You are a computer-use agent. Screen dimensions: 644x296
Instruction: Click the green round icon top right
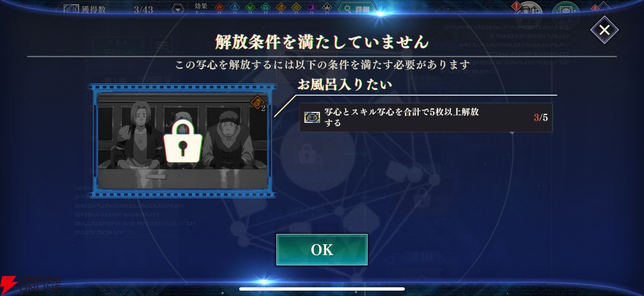pyautogui.click(x=566, y=11)
